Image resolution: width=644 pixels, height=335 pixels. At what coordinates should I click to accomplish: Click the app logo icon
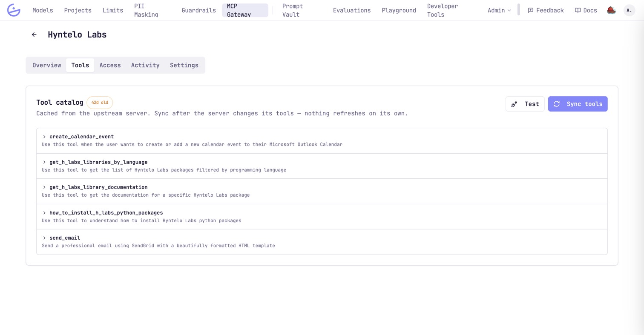pos(14,10)
